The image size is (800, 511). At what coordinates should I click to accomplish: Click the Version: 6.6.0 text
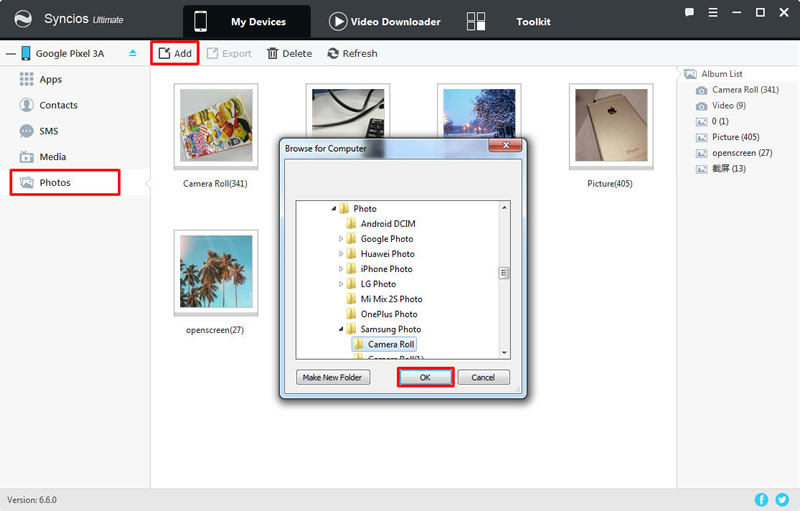pyautogui.click(x=32, y=500)
